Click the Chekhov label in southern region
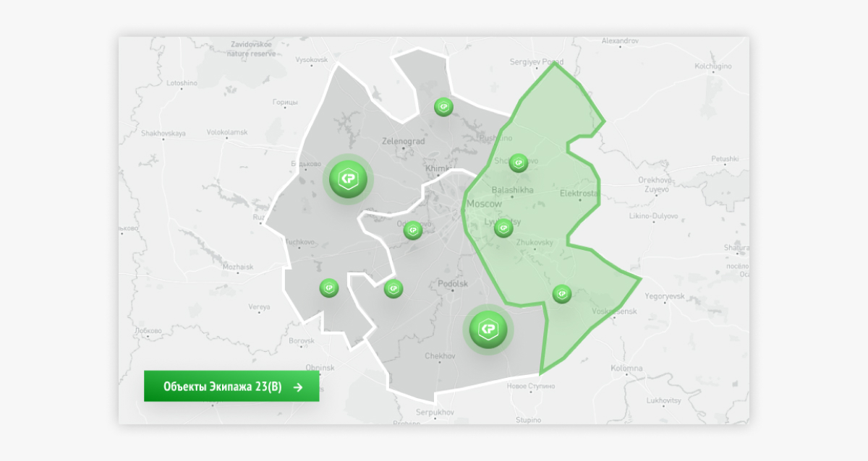The image size is (868, 461). click(x=440, y=356)
